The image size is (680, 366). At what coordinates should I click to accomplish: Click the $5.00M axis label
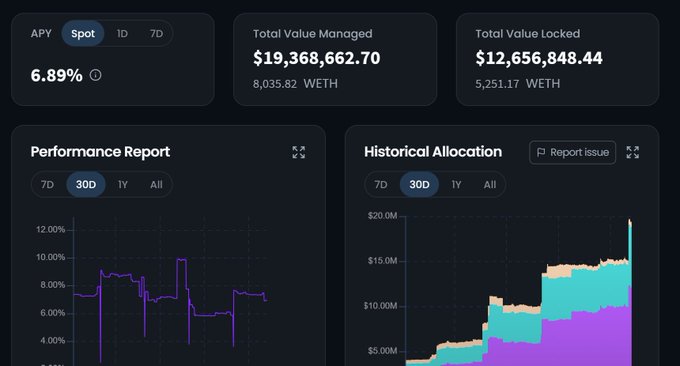click(382, 350)
